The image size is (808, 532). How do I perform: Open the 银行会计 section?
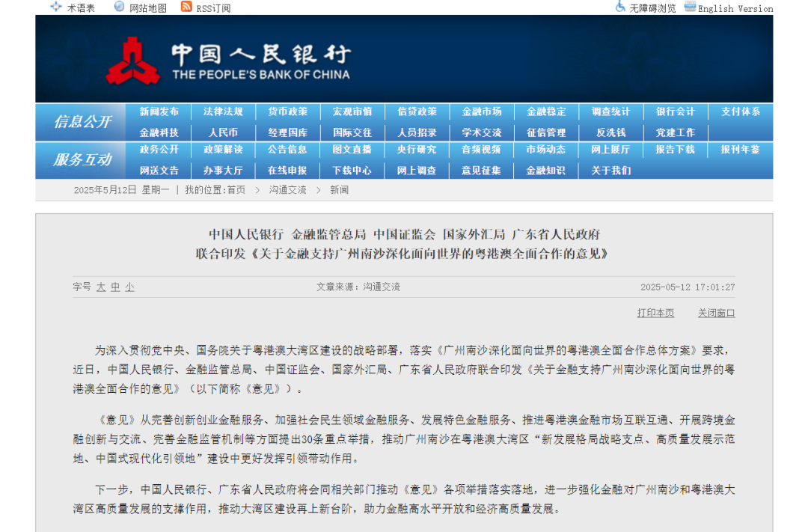pos(676,112)
